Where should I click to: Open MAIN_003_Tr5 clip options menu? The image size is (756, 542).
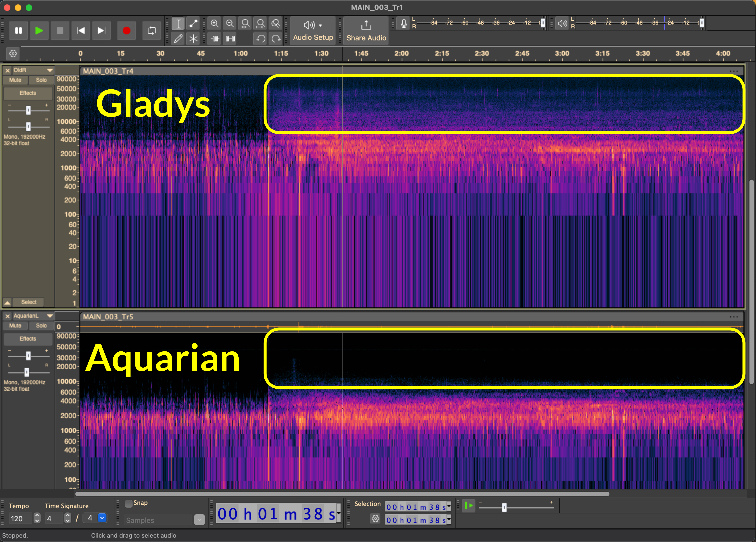[733, 317]
